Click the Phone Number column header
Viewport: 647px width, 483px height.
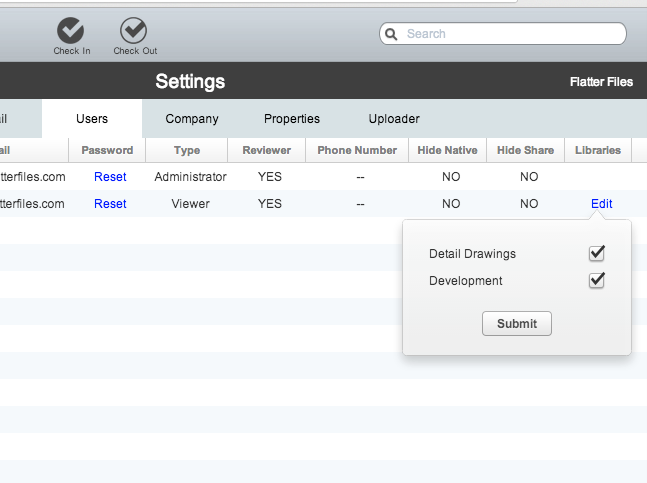(x=357, y=151)
